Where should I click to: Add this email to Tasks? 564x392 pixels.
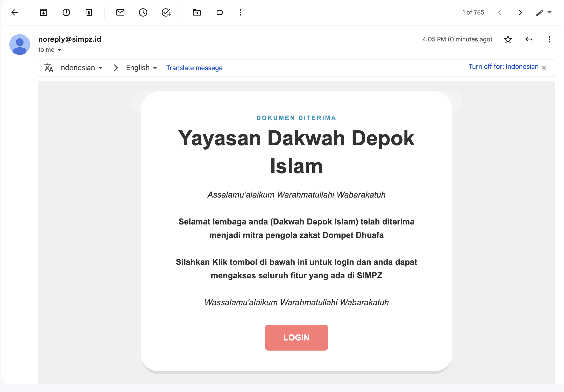point(166,12)
